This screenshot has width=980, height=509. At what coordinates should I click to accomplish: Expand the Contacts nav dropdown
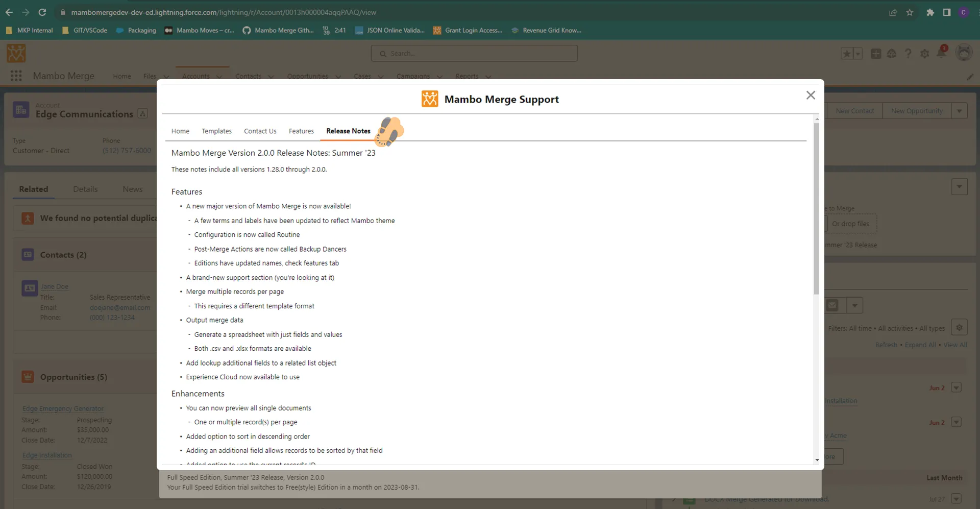point(271,77)
